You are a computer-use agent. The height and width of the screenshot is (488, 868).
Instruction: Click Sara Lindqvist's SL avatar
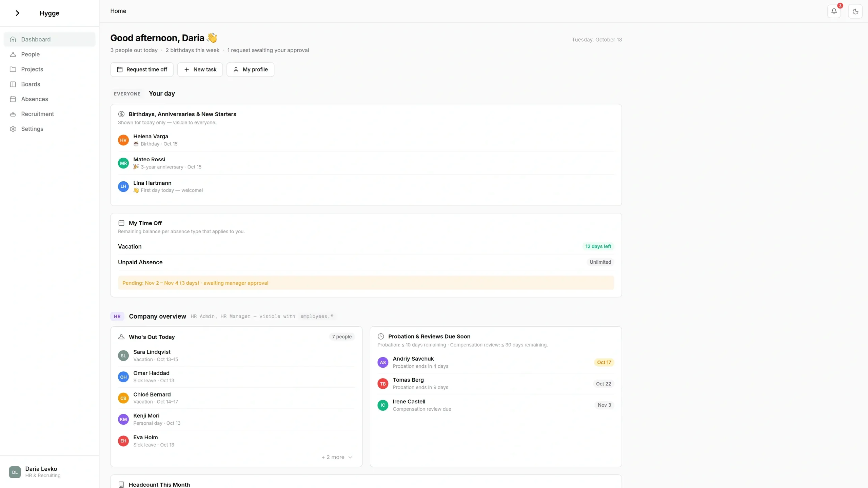pyautogui.click(x=123, y=355)
